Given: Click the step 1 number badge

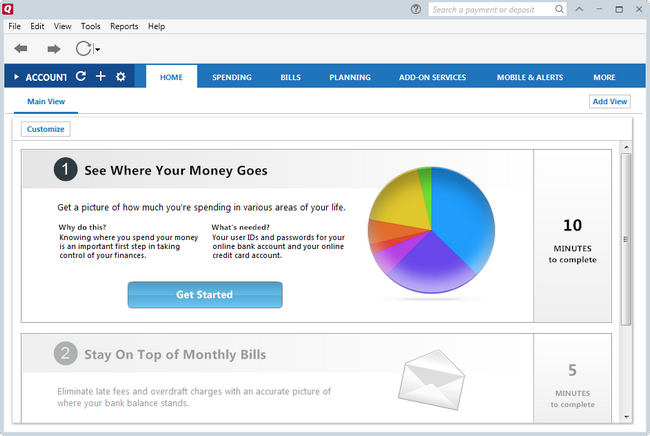Looking at the screenshot, I should [x=65, y=169].
